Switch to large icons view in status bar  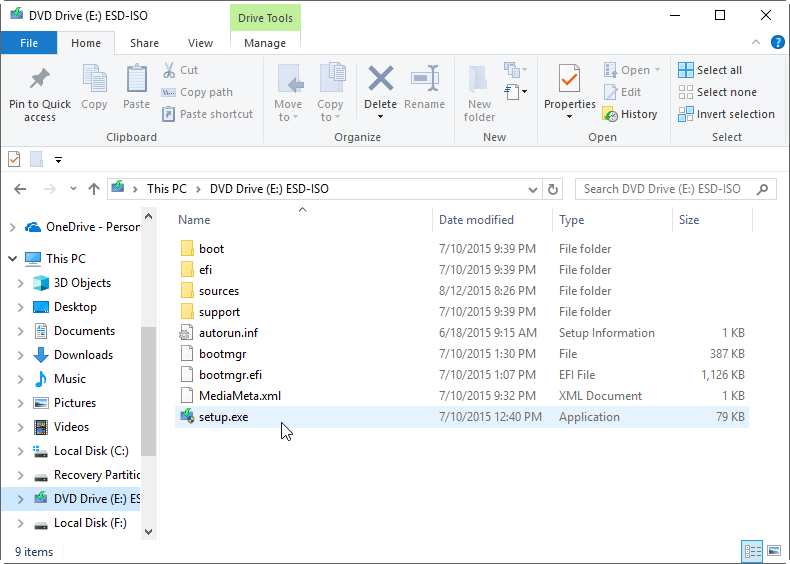pyautogui.click(x=772, y=551)
